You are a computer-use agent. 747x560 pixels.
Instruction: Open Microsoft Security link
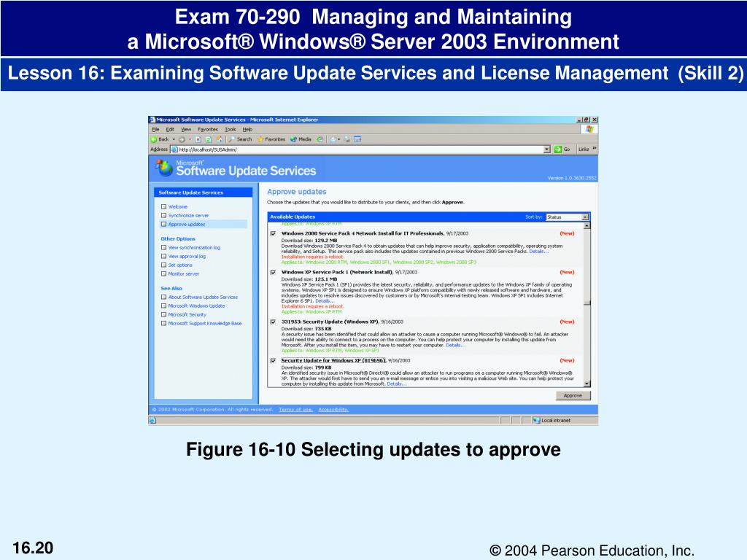[187, 315]
